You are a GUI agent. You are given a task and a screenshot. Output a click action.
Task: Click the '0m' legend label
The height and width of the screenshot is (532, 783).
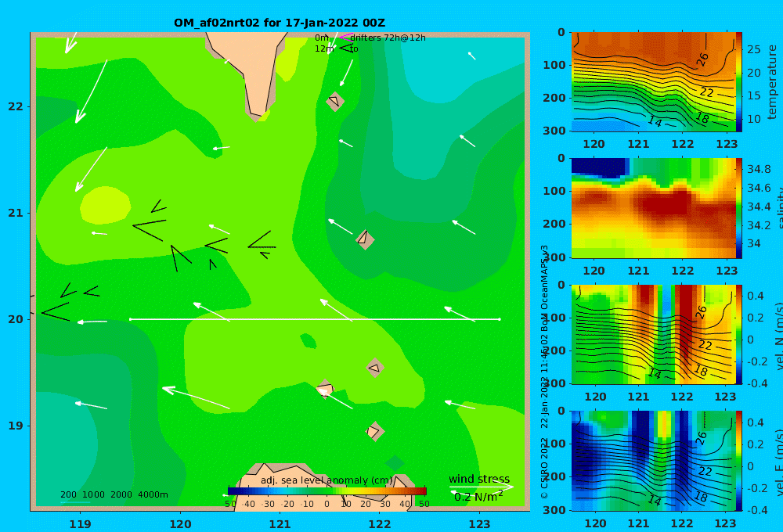[322, 38]
